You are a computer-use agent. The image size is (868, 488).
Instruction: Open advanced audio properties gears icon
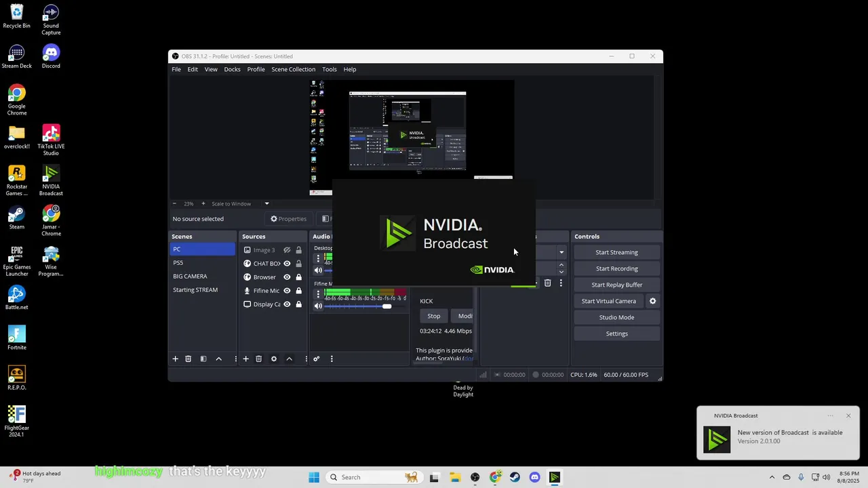tap(316, 359)
